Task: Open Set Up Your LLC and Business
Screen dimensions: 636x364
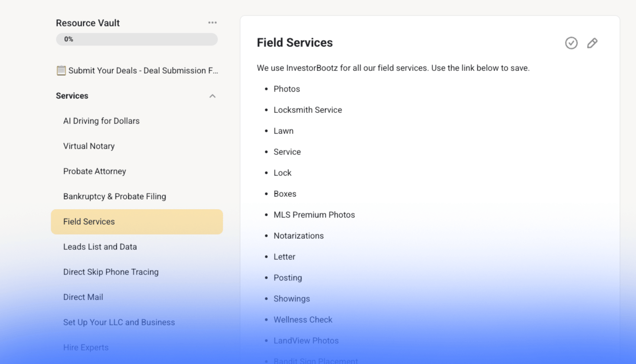Action: 119,322
